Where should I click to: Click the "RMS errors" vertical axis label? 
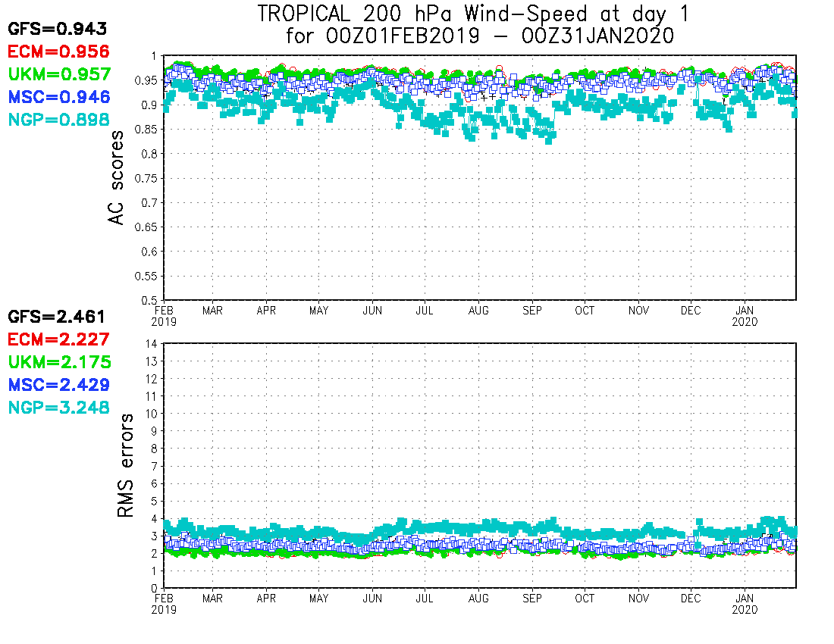pos(125,466)
